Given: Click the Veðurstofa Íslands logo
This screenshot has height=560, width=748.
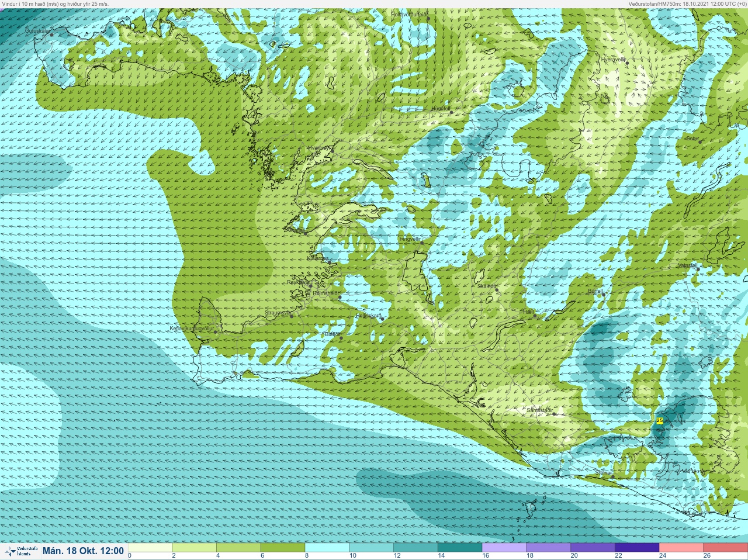Looking at the screenshot, I should (x=21, y=551).
